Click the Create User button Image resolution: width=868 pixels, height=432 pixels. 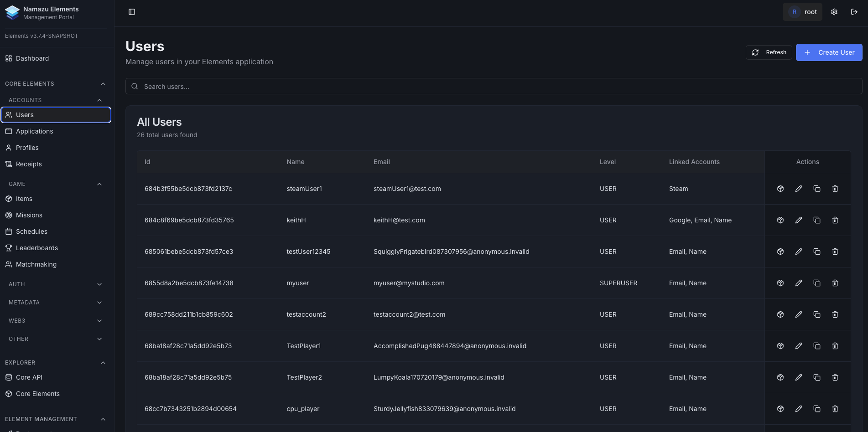829,52
